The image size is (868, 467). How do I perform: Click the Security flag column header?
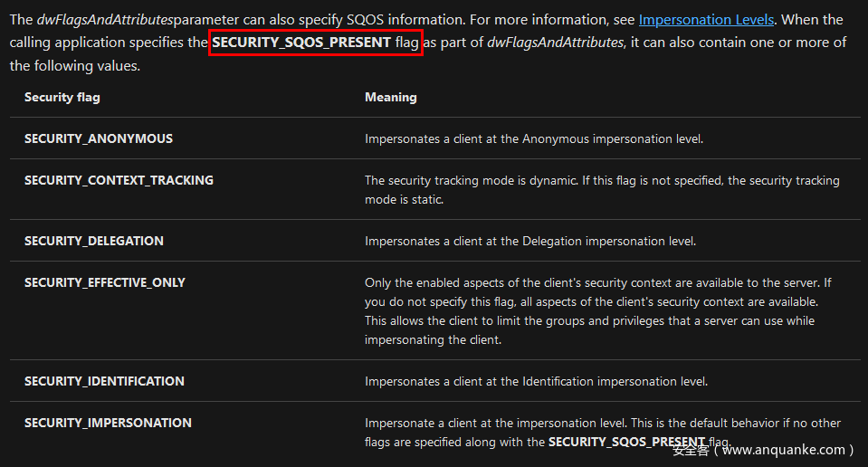(x=62, y=97)
